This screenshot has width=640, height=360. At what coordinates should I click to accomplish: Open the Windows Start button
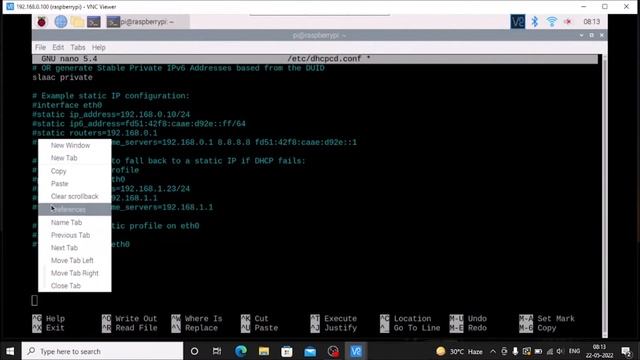[10, 351]
